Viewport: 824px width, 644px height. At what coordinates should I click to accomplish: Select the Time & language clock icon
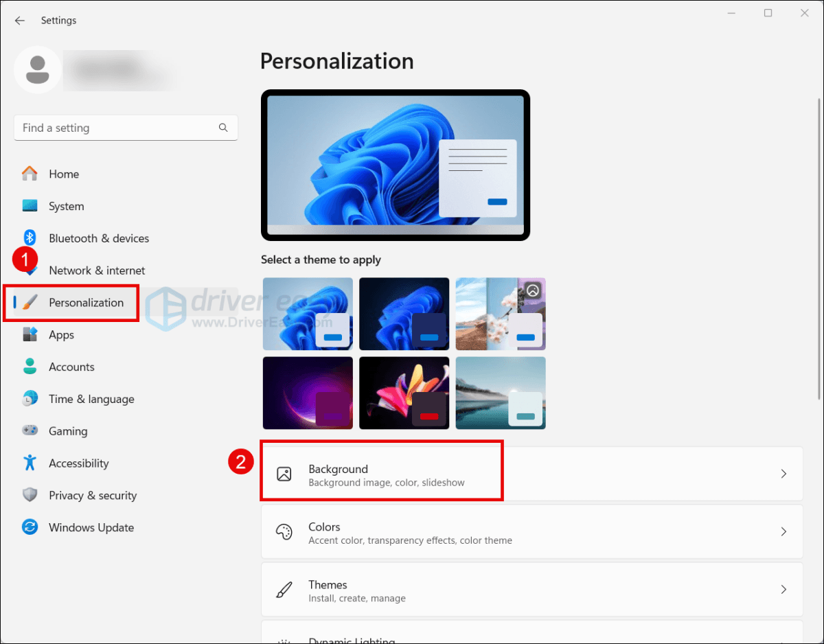(x=30, y=399)
